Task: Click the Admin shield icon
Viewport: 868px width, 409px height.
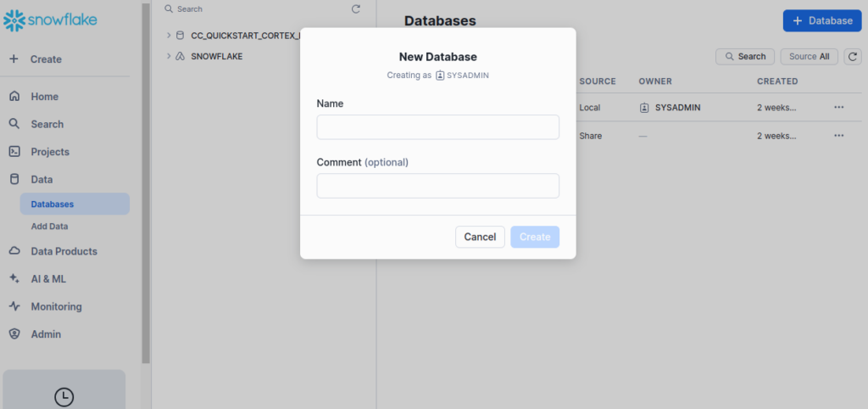Action: pyautogui.click(x=14, y=334)
